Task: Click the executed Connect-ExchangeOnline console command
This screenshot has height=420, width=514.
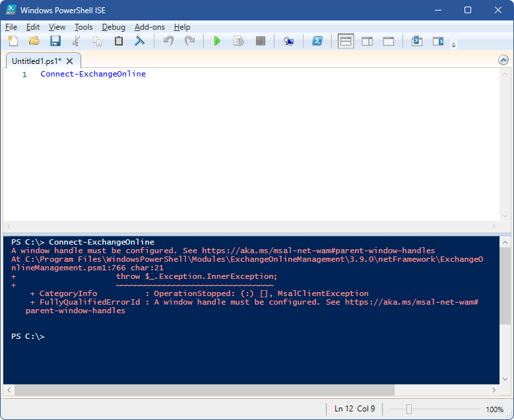Action: coord(102,242)
